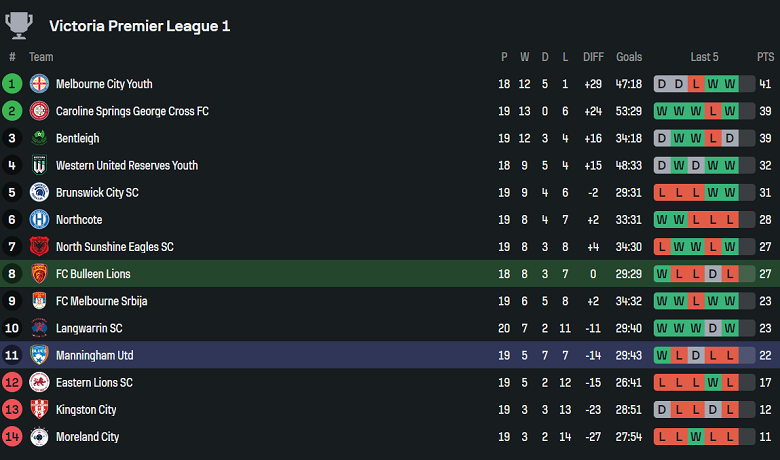This screenshot has width=780, height=460.
Task: Click the DIFF column header
Action: [x=593, y=57]
